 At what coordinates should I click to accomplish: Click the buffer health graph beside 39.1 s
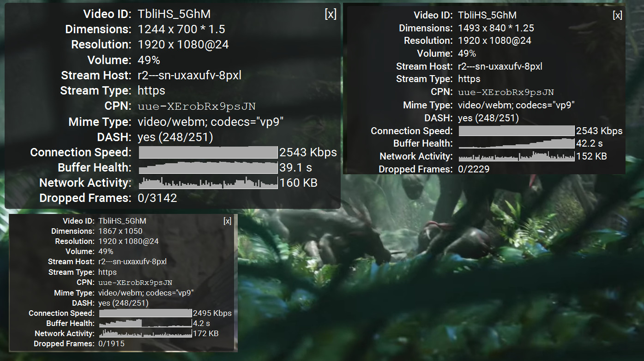(x=208, y=167)
